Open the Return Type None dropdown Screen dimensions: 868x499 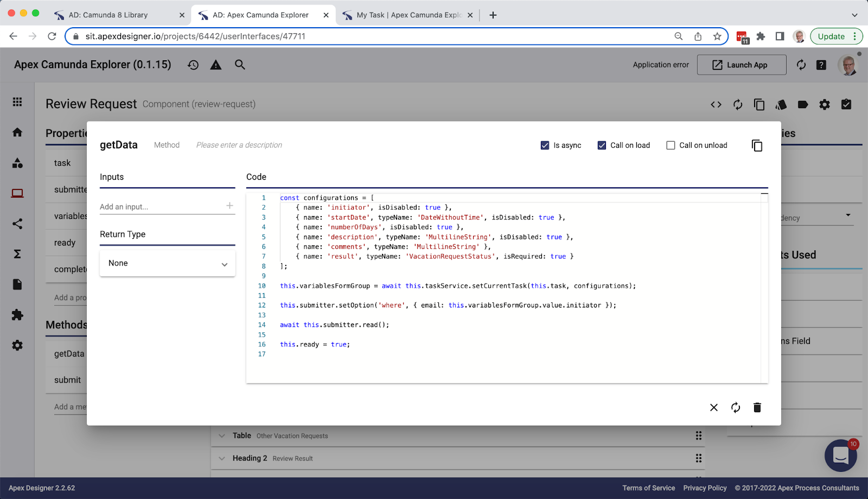[x=167, y=263]
